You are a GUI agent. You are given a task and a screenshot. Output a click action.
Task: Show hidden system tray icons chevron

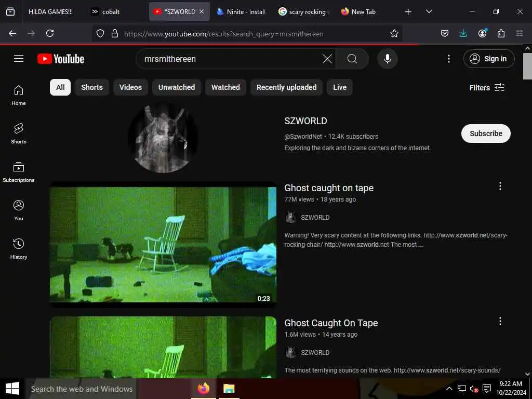449,389
